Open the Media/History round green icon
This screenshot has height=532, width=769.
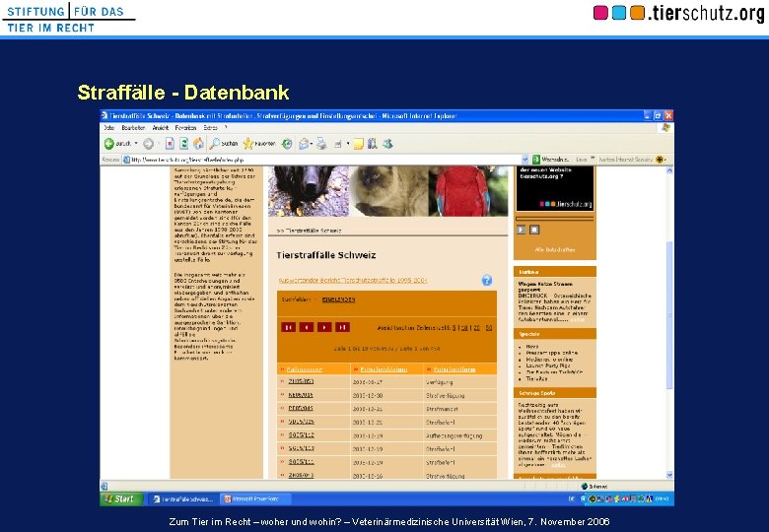(x=287, y=144)
